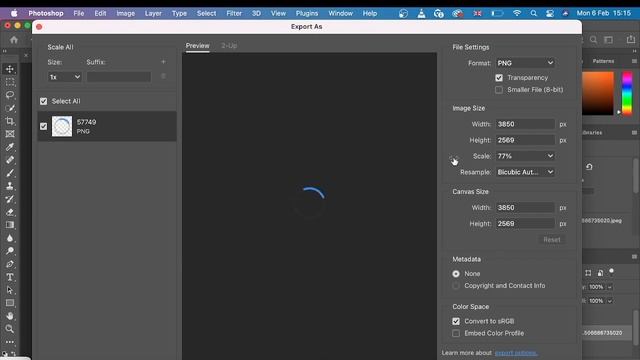Enable Smaller File (8-bit) checkbox
Image resolution: width=640 pixels, height=360 pixels.
(499, 90)
